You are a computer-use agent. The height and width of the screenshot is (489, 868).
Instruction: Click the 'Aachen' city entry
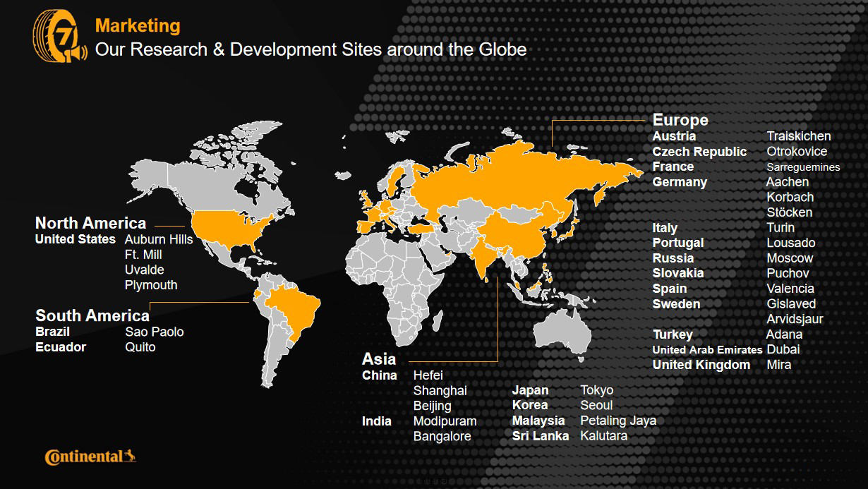(x=788, y=182)
